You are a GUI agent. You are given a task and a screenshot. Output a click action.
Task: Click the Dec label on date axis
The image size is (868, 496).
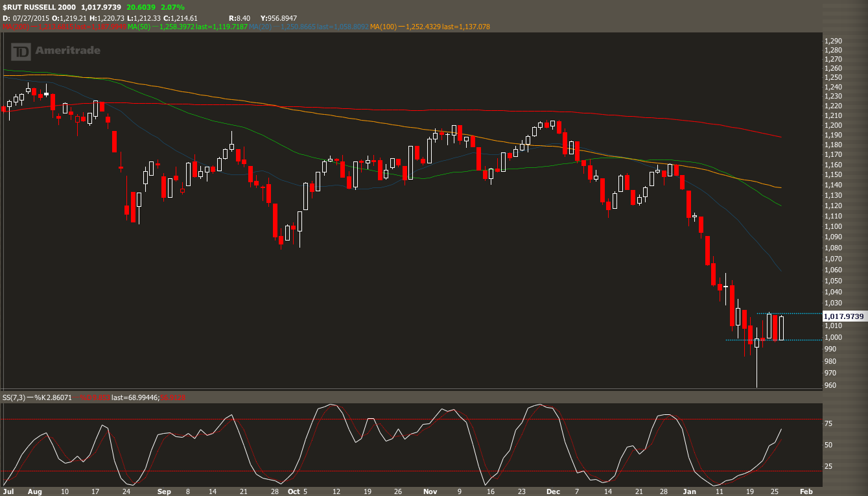pos(552,491)
